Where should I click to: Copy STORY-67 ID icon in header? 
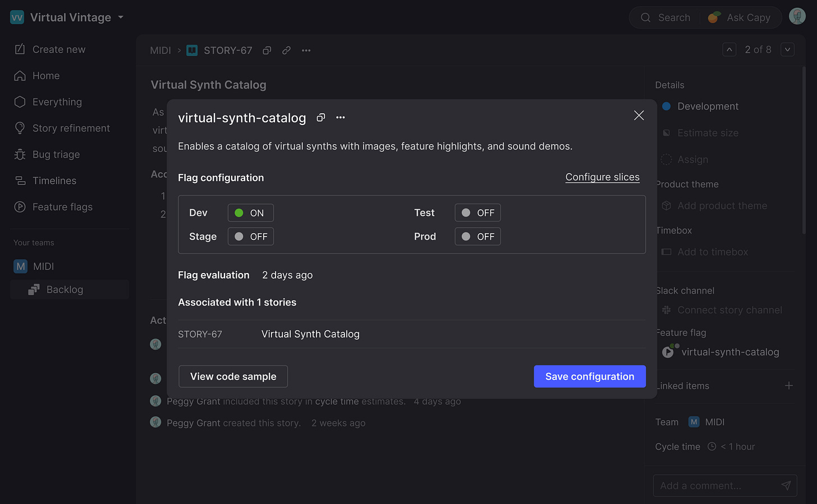point(267,50)
